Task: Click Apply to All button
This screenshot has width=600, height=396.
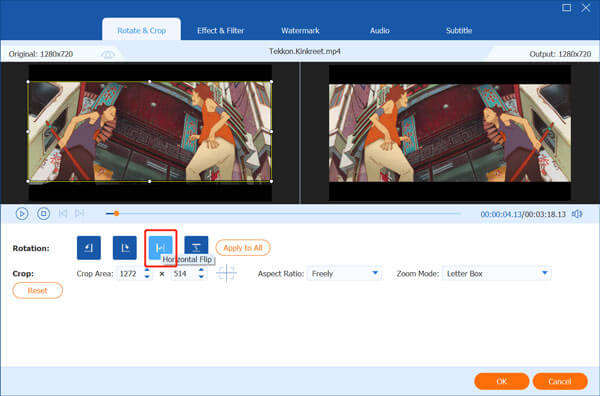Action: (243, 248)
